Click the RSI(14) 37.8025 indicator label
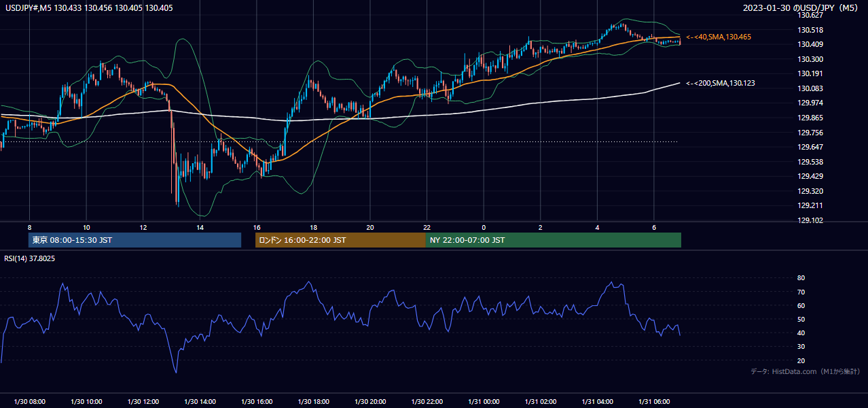The image size is (868, 408). (x=30, y=258)
